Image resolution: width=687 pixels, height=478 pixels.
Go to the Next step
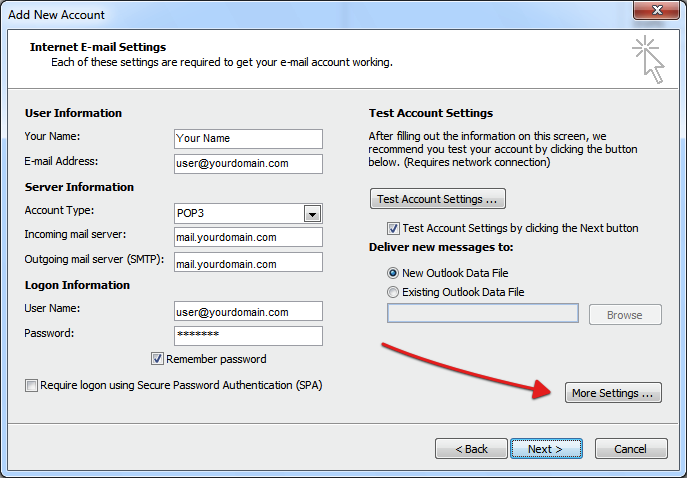tap(546, 449)
